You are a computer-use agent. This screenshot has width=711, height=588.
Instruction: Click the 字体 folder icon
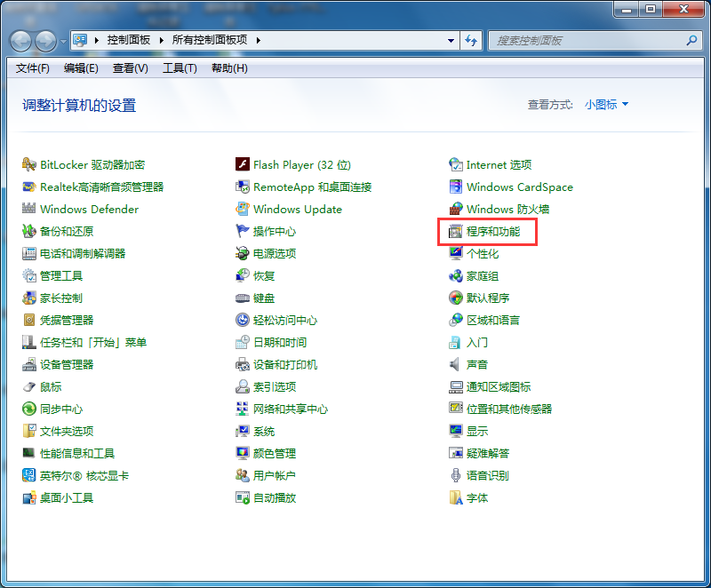(456, 498)
